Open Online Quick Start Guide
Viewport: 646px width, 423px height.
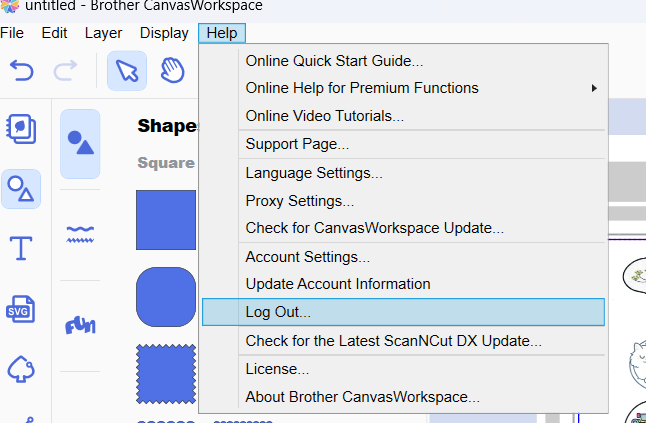click(x=403, y=61)
